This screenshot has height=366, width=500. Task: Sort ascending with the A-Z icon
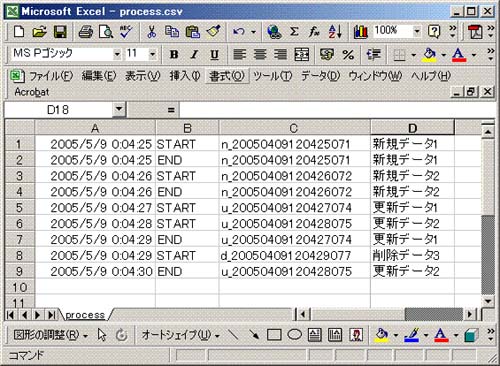(335, 32)
